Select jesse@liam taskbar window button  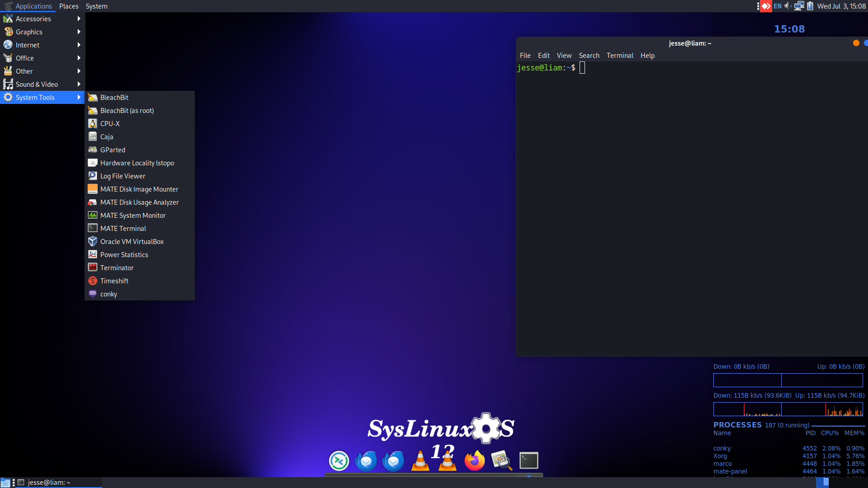[59, 483]
